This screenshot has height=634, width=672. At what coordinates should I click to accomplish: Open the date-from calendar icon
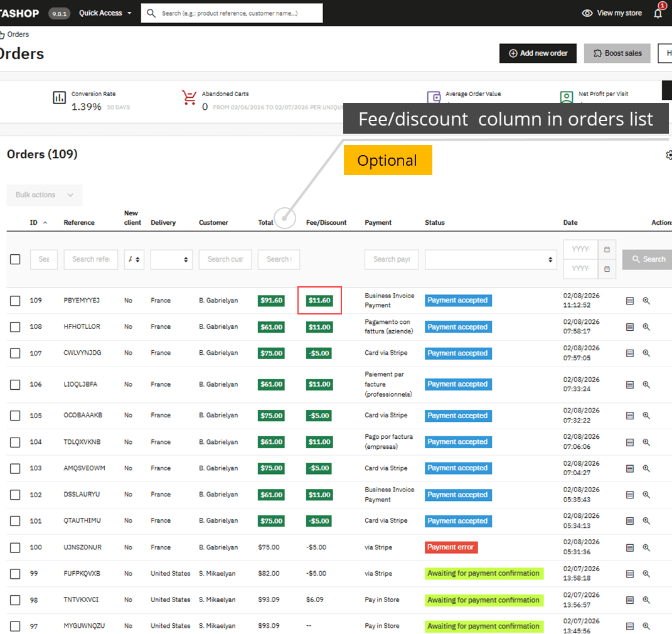tap(607, 249)
